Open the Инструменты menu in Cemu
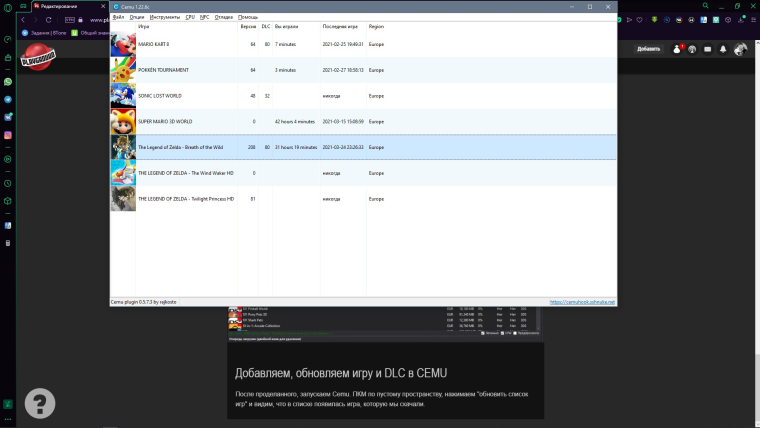Image resolution: width=760 pixels, height=428 pixels. point(165,17)
